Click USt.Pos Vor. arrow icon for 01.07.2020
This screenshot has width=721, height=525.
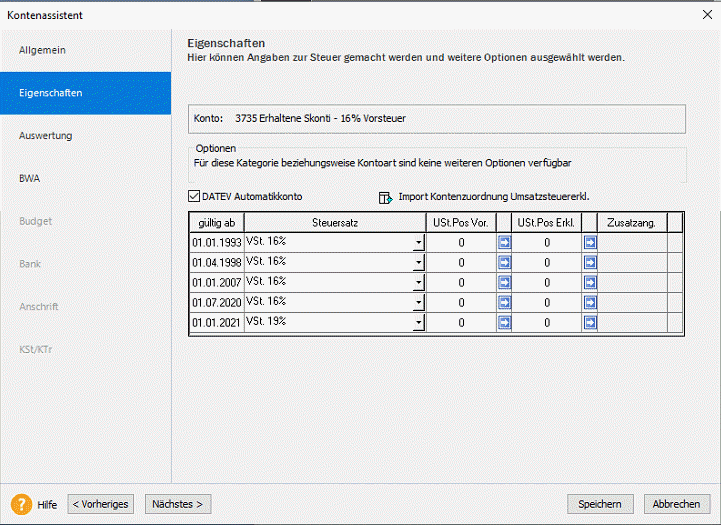point(504,302)
